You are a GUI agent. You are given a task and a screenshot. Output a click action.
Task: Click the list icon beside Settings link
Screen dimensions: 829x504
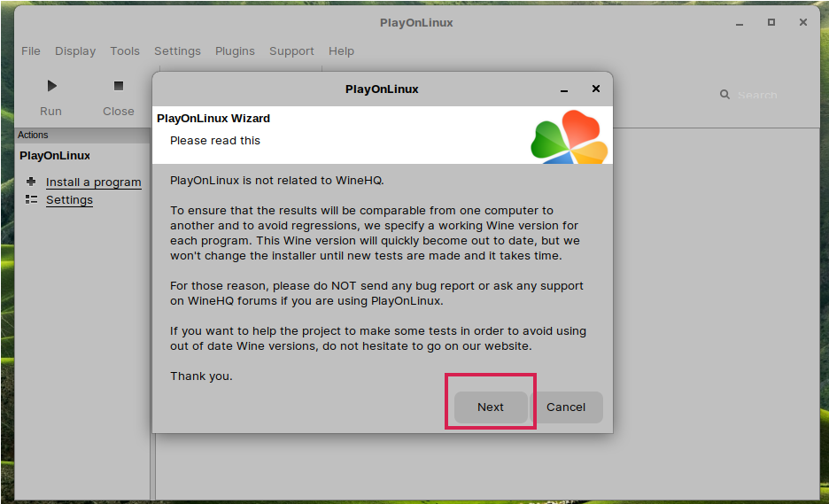click(x=31, y=199)
